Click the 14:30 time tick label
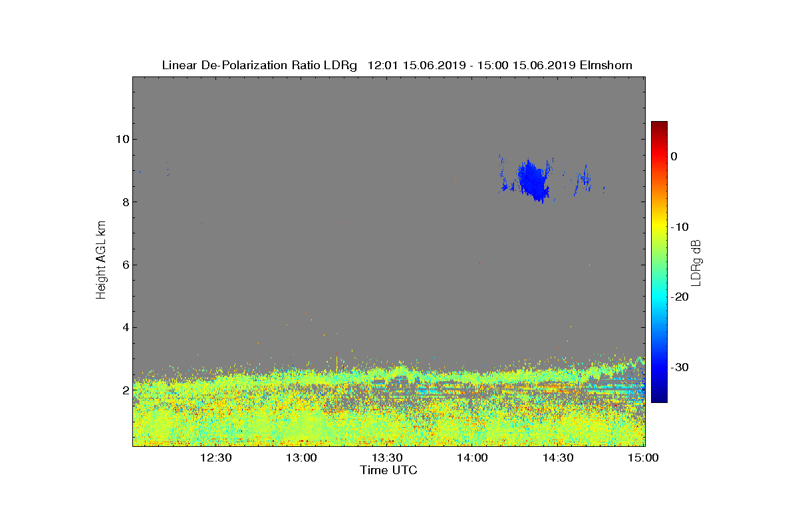The height and width of the screenshot is (532, 798). (559, 458)
